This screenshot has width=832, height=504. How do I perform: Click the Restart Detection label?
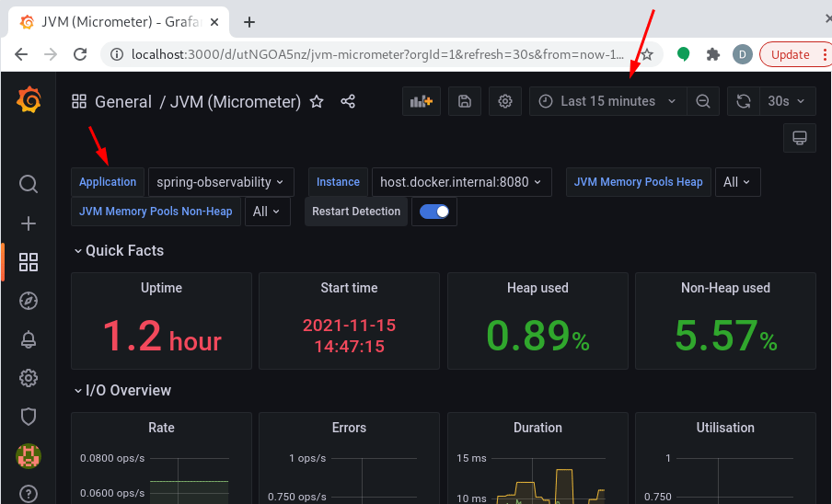click(x=356, y=212)
